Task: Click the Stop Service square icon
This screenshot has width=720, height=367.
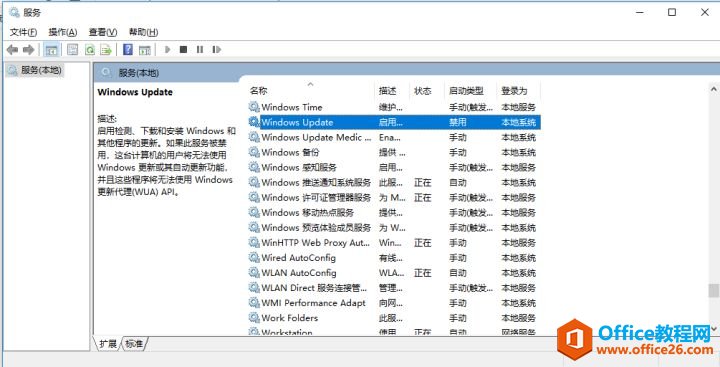Action: tap(183, 50)
